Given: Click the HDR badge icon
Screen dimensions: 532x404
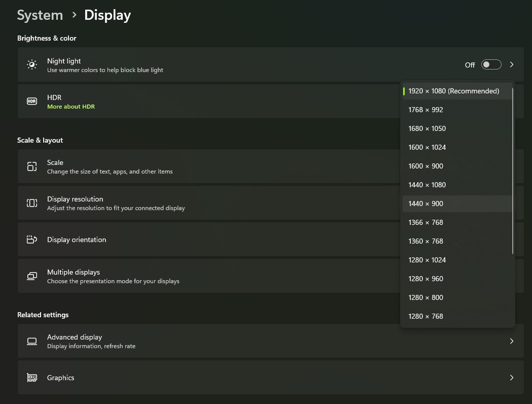Looking at the screenshot, I should [x=32, y=101].
